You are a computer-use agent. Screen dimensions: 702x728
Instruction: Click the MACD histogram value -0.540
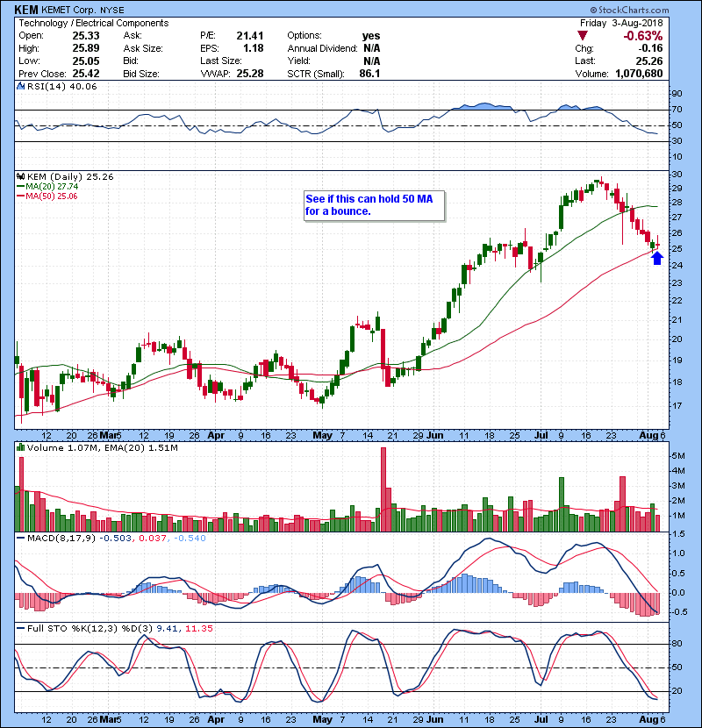coord(190,539)
